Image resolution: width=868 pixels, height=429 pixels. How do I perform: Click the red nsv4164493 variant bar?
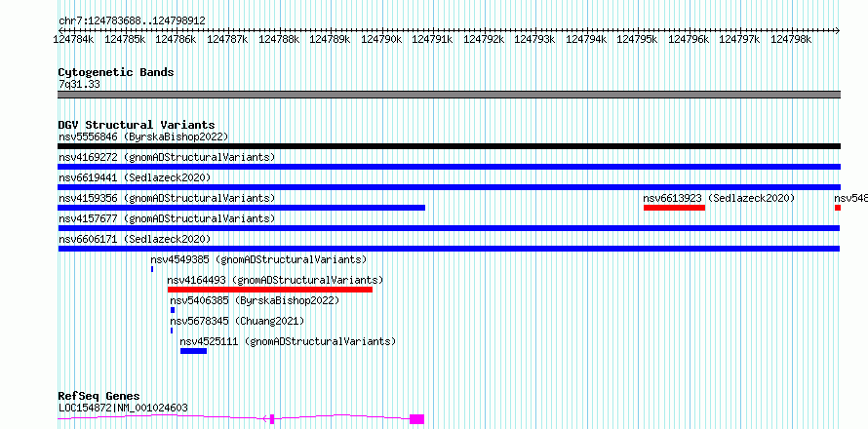270,290
